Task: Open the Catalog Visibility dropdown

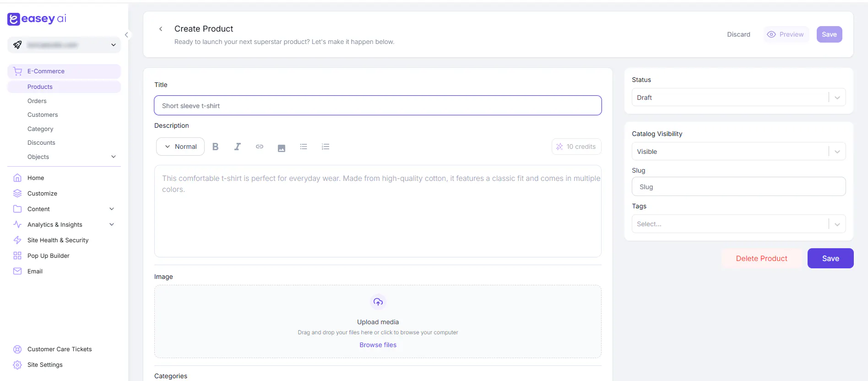Action: (x=738, y=151)
